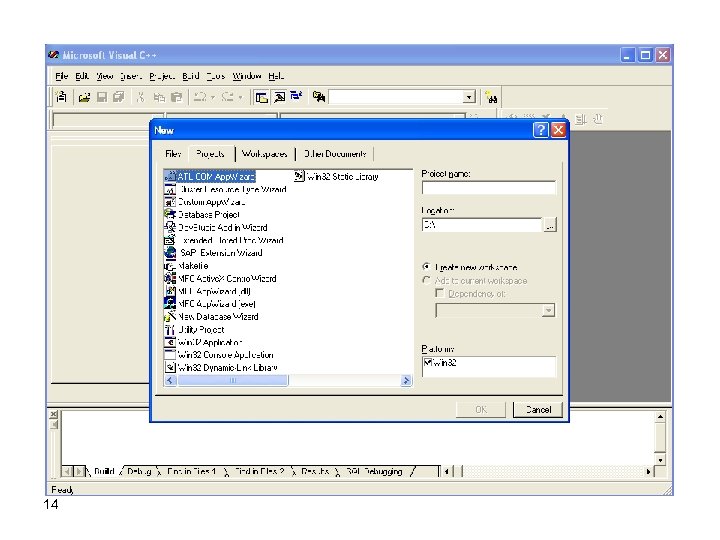720x540 pixels.
Task: Toggle the Dependency of checkbox
Action: [x=440, y=293]
